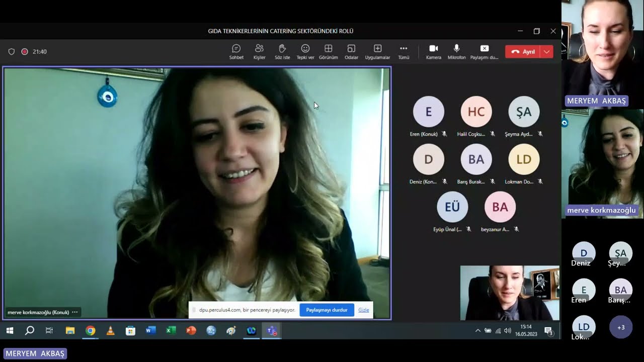Open the notification center icon
The image size is (644, 362).
[548, 330]
